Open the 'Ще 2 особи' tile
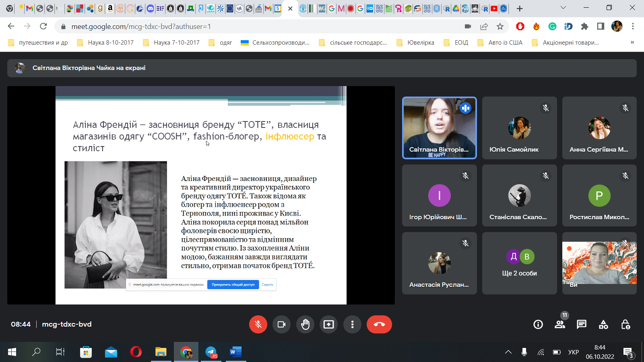The height and width of the screenshot is (362, 644). [520, 263]
